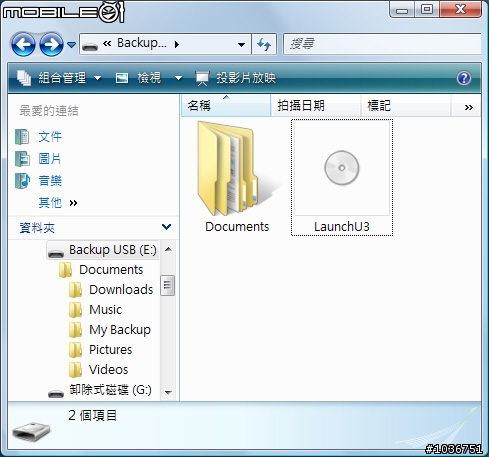Click the Pictures folder icon in tree
This screenshot has width=489, height=457.
75,350
